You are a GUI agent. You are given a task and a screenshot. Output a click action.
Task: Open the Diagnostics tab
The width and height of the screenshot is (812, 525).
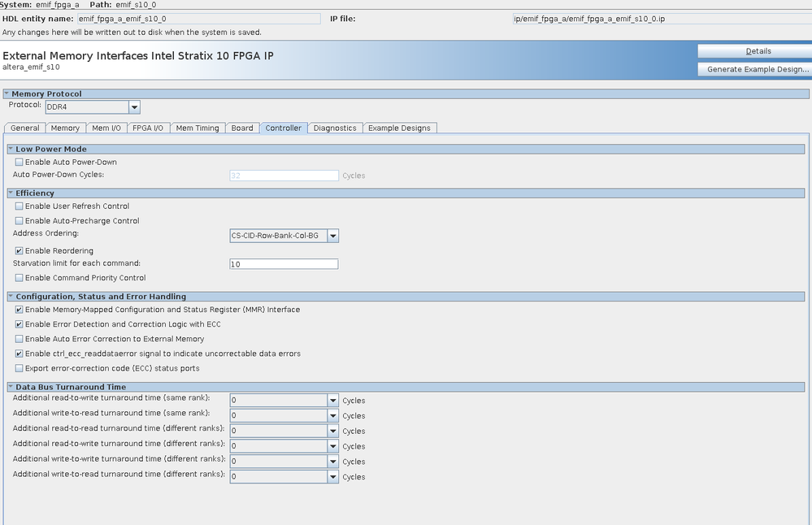coord(335,128)
